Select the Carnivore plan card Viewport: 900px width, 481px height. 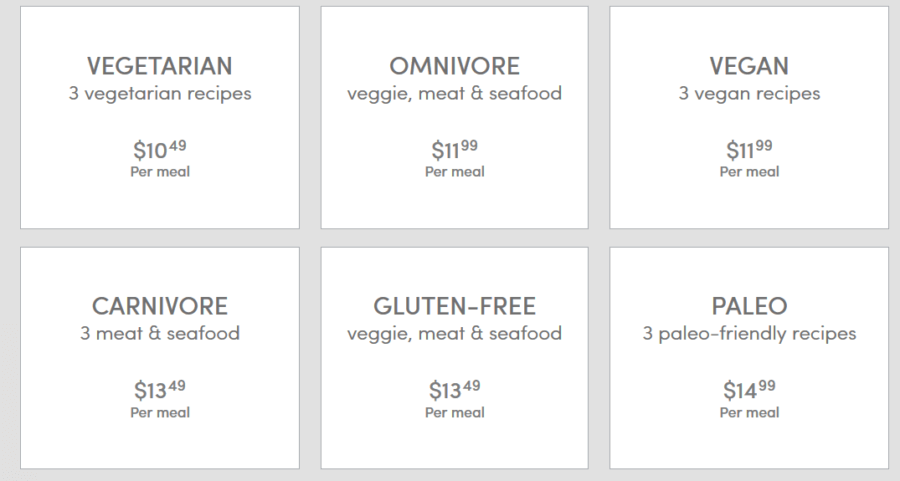(x=160, y=358)
